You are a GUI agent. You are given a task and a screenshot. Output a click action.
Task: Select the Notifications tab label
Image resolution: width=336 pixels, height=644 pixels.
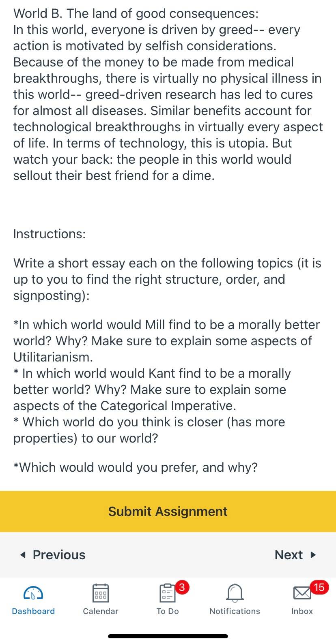[235, 611]
